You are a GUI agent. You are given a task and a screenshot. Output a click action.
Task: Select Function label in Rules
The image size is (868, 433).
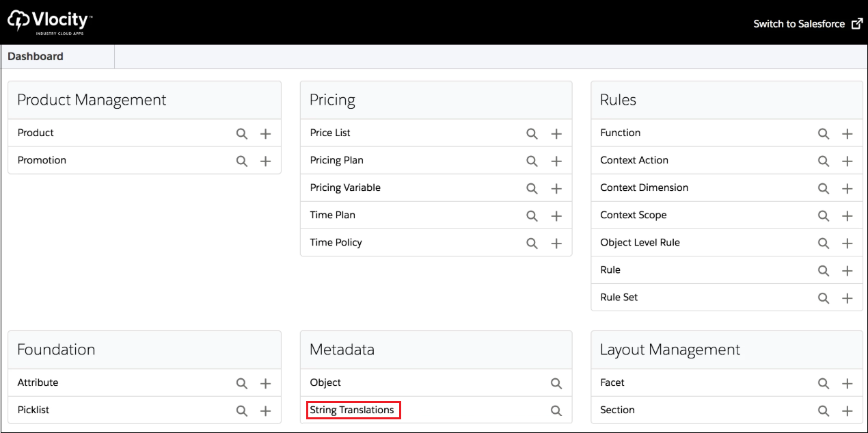pos(621,133)
